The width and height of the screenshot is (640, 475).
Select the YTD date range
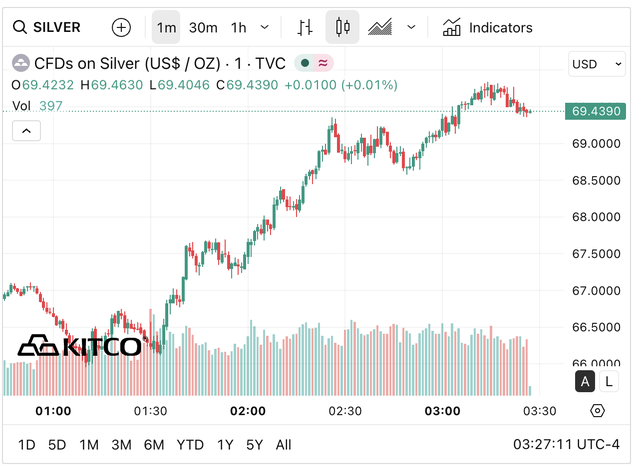point(190,444)
